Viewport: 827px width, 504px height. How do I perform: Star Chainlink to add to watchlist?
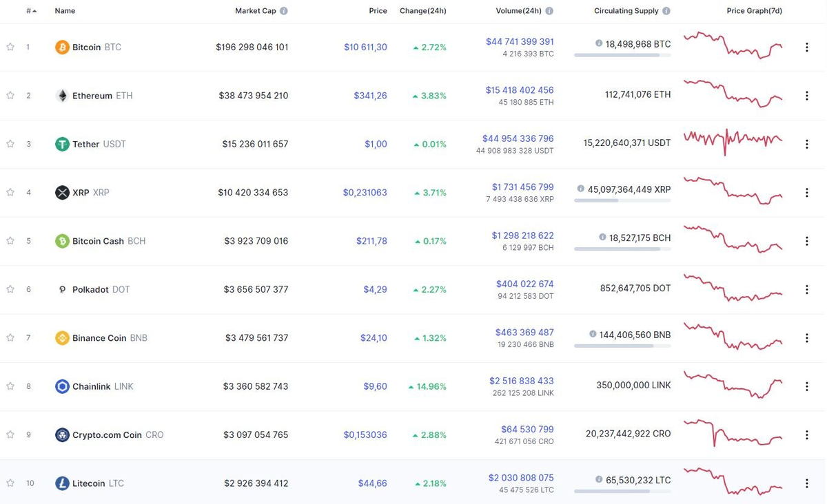click(10, 386)
